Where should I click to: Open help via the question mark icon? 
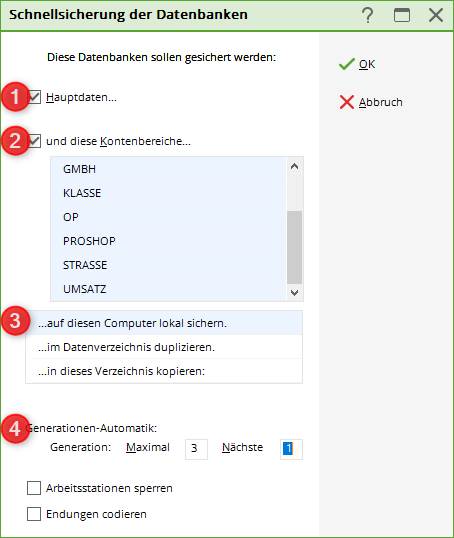pos(368,15)
